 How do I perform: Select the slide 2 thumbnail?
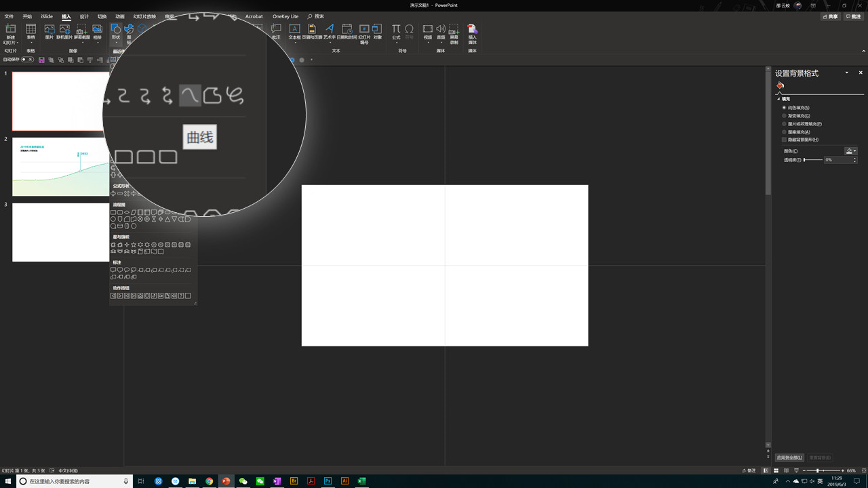point(60,167)
